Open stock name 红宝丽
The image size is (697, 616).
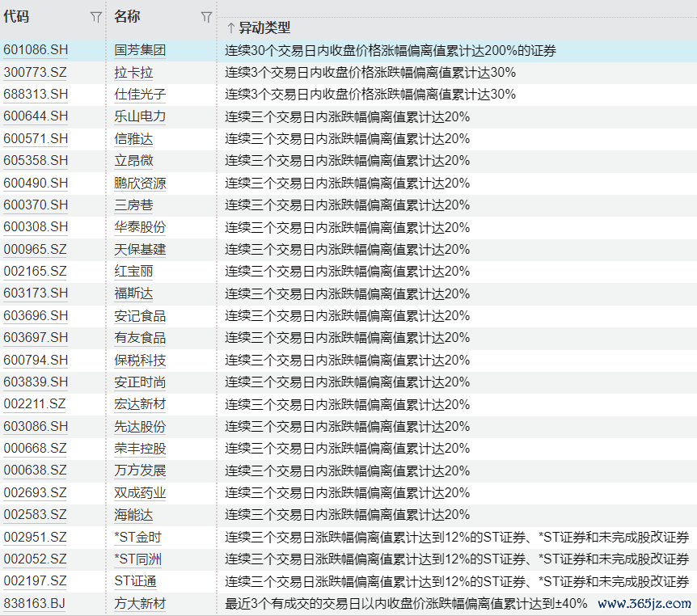[133, 271]
